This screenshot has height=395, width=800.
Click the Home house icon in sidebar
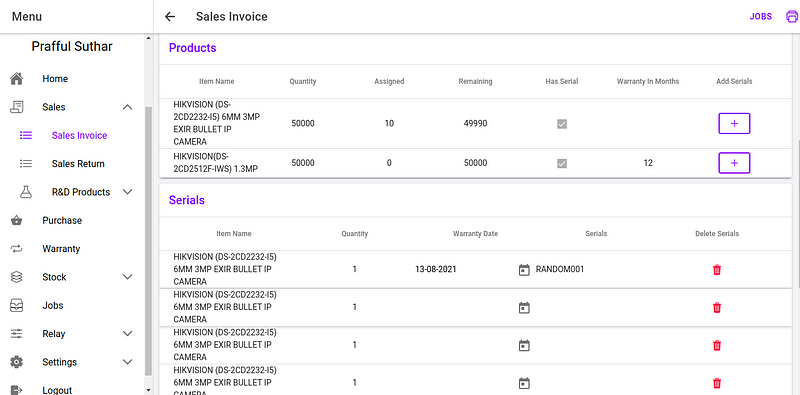(17, 79)
